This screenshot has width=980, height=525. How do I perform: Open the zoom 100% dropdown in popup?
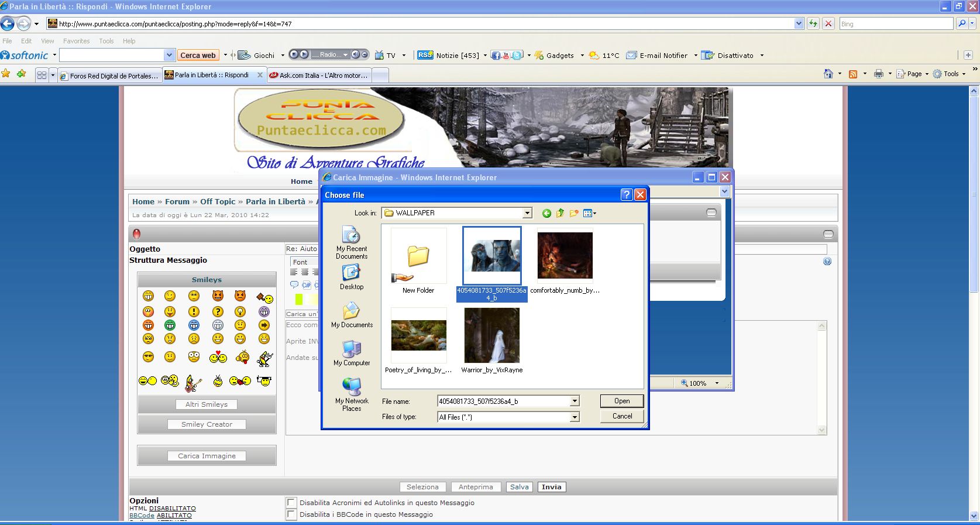717,383
